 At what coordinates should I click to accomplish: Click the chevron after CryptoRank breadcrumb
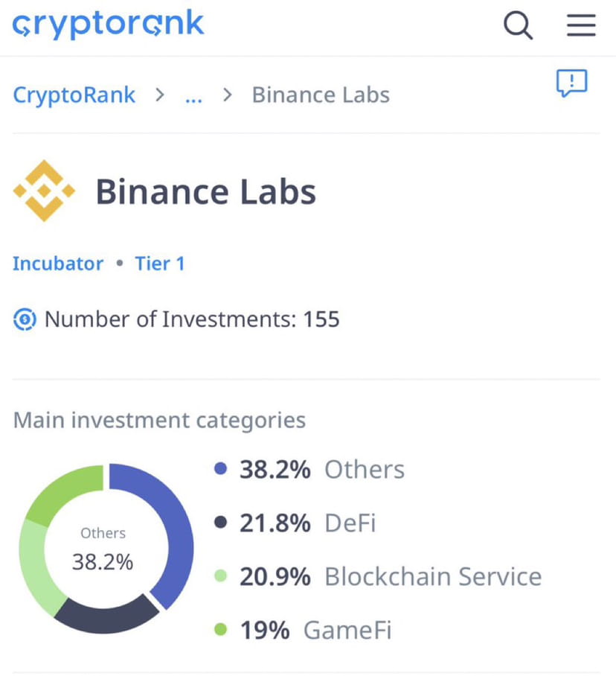pos(159,95)
